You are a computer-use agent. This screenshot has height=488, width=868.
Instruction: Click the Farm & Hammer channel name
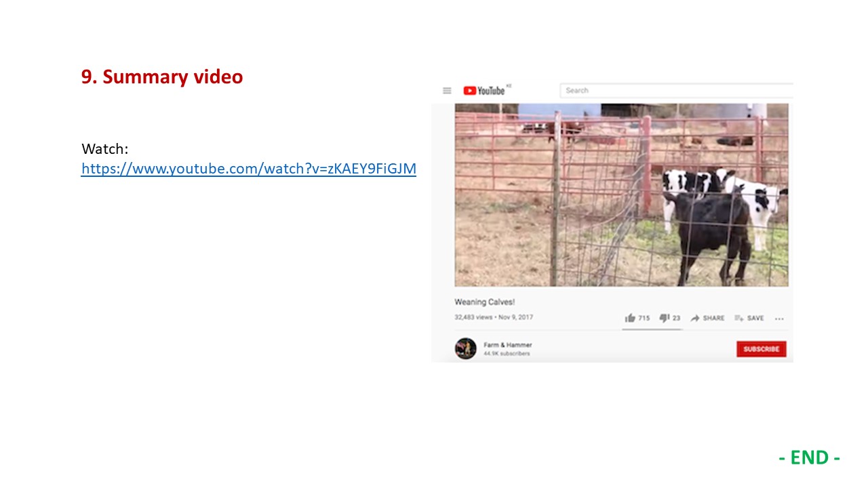click(507, 345)
